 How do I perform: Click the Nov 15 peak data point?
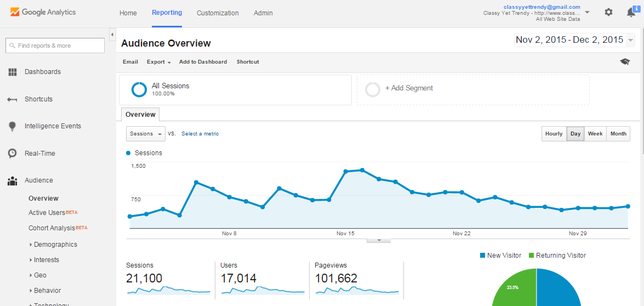point(362,170)
